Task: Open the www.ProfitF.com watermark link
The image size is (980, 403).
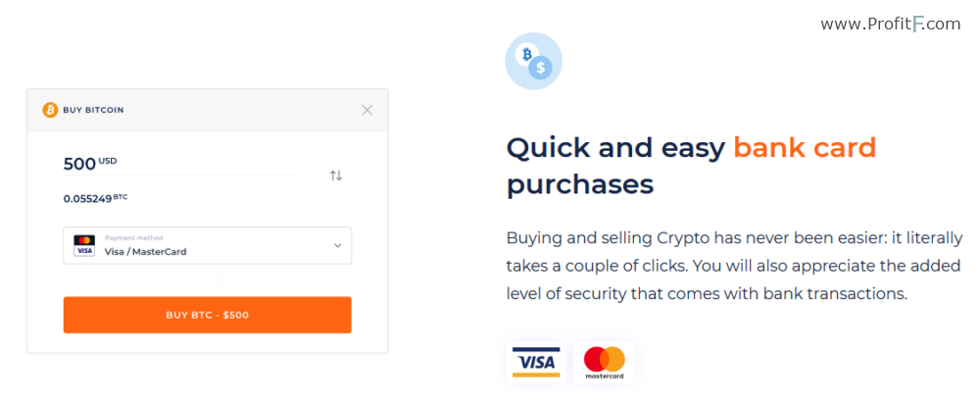Action: click(x=891, y=25)
